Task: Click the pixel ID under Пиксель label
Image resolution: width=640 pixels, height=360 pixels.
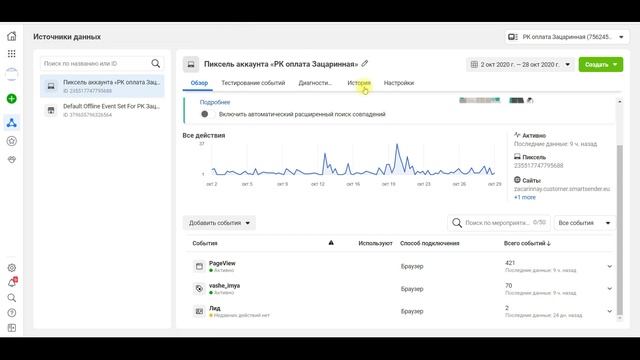Action: point(538,165)
